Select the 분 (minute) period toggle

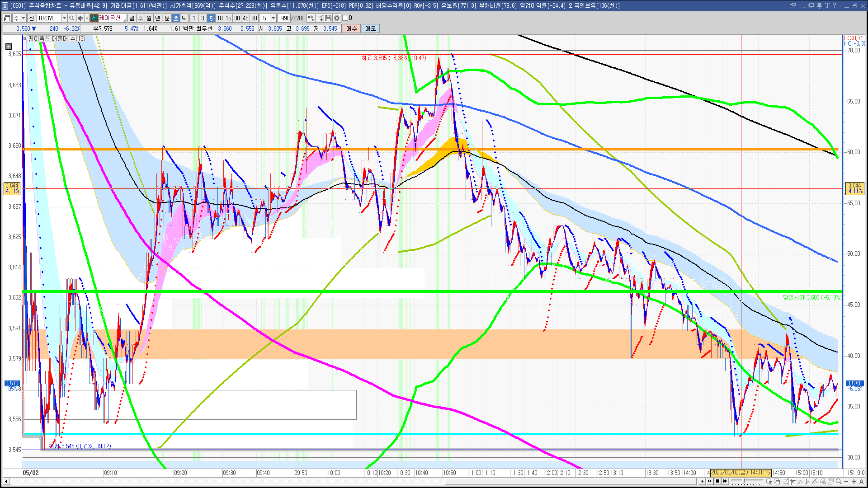(x=167, y=18)
